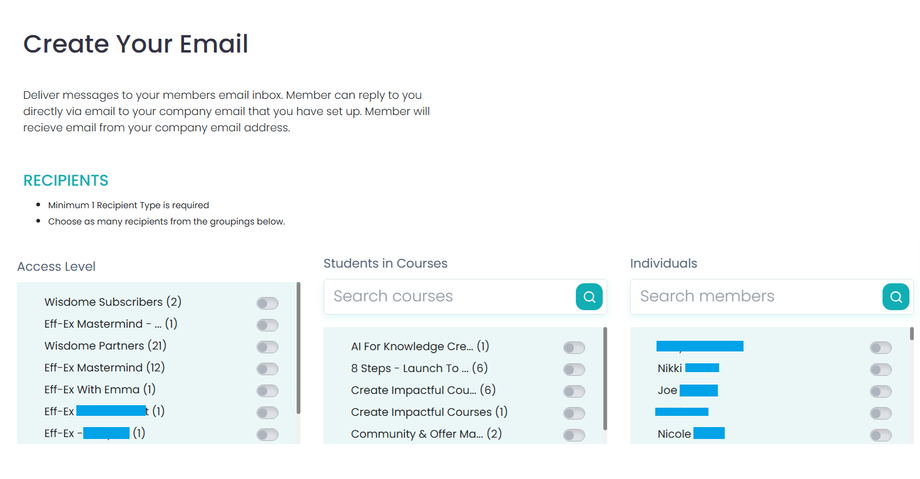The image size is (920, 479).
Task: Enable Wisdome Subscribers recipient toggle
Action: tap(267, 303)
